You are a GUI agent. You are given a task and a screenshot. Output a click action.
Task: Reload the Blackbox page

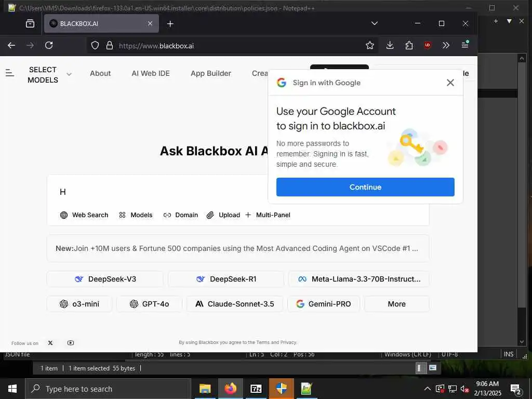[x=49, y=46]
